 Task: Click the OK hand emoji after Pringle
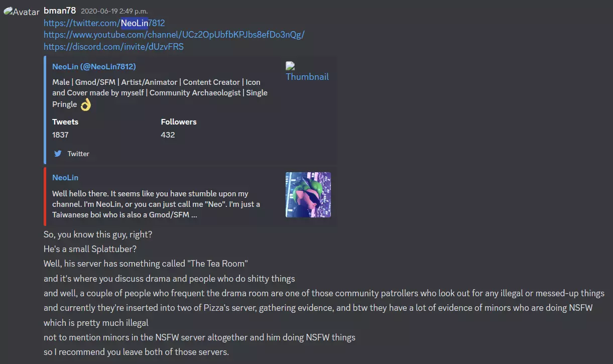coord(86,104)
